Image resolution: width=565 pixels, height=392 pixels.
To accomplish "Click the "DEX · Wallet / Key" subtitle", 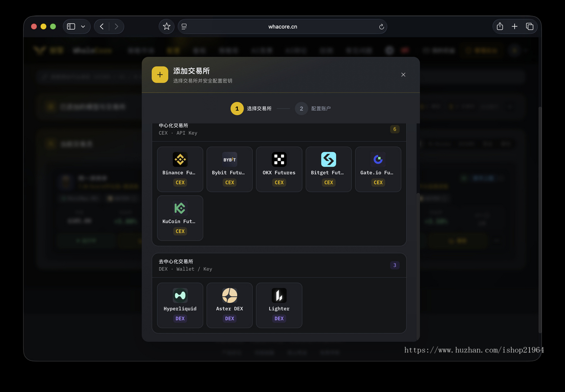I will (x=186, y=269).
